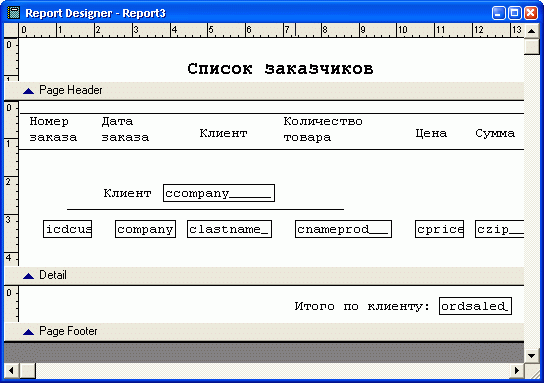Select the Количество товара column label
Image resolution: width=544 pixels, height=383 pixels.
click(323, 129)
